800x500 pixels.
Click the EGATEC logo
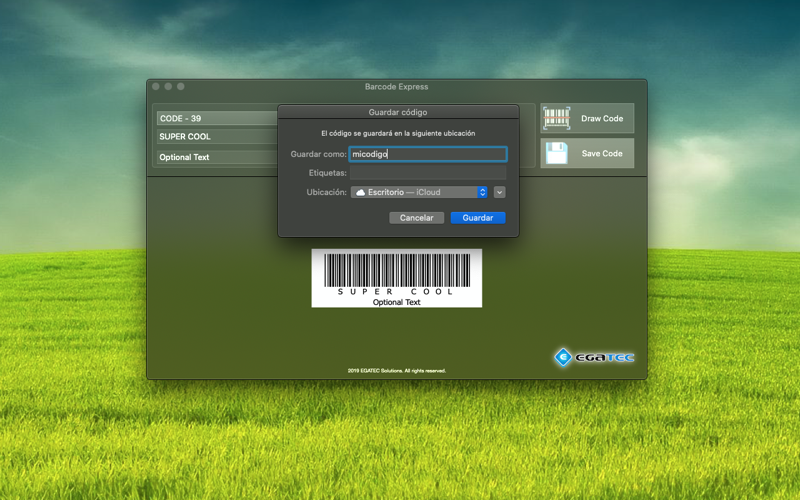(x=594, y=357)
